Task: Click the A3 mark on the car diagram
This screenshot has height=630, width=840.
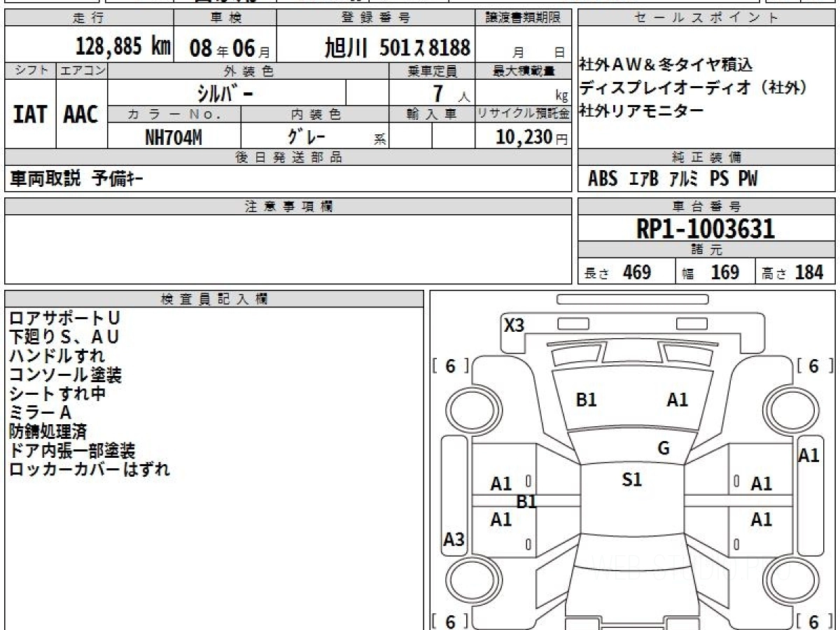Action: (x=454, y=540)
